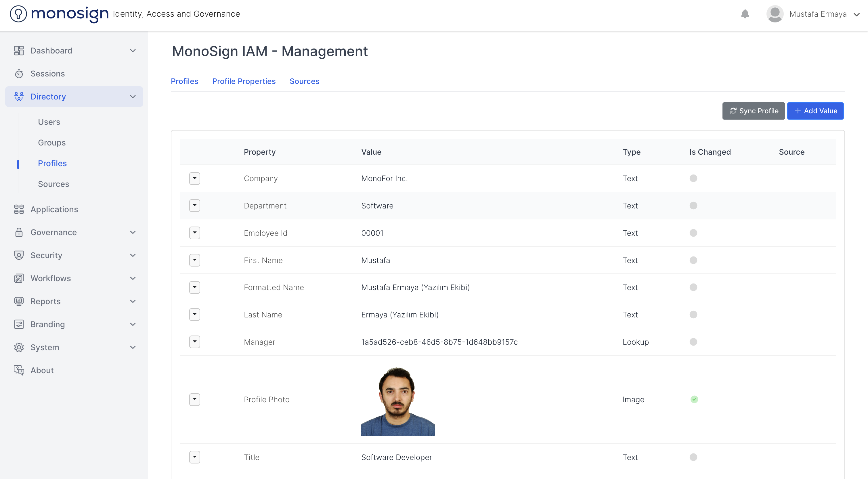Viewport: 868px width, 479px height.
Task: Open Groups under Directory menu
Action: (x=51, y=143)
